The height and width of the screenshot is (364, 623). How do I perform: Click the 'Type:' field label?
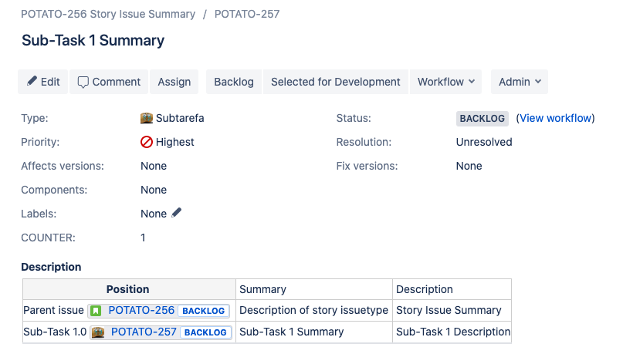(x=34, y=118)
